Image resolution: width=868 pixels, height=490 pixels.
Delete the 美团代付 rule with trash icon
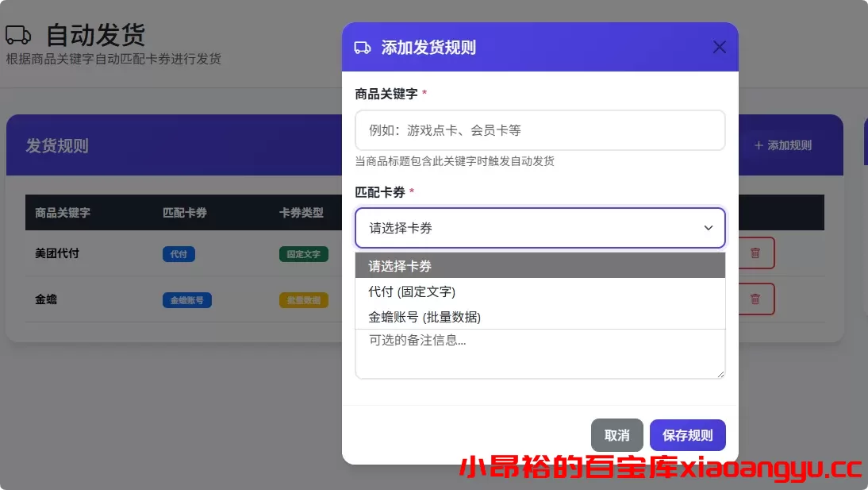755,253
